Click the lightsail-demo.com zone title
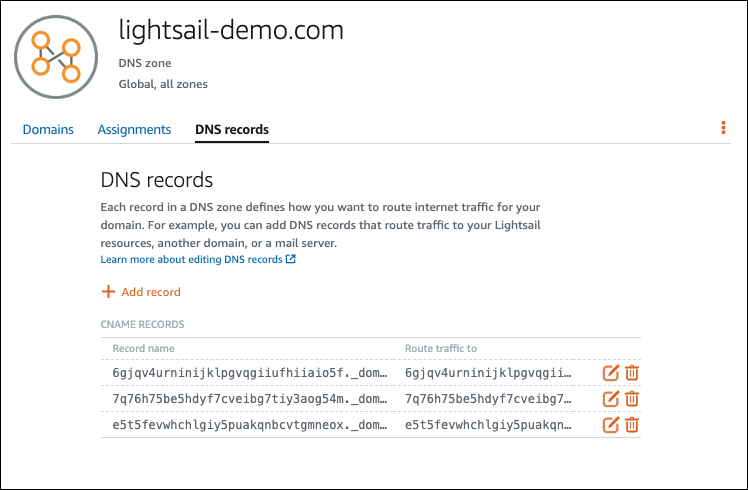 coord(231,31)
